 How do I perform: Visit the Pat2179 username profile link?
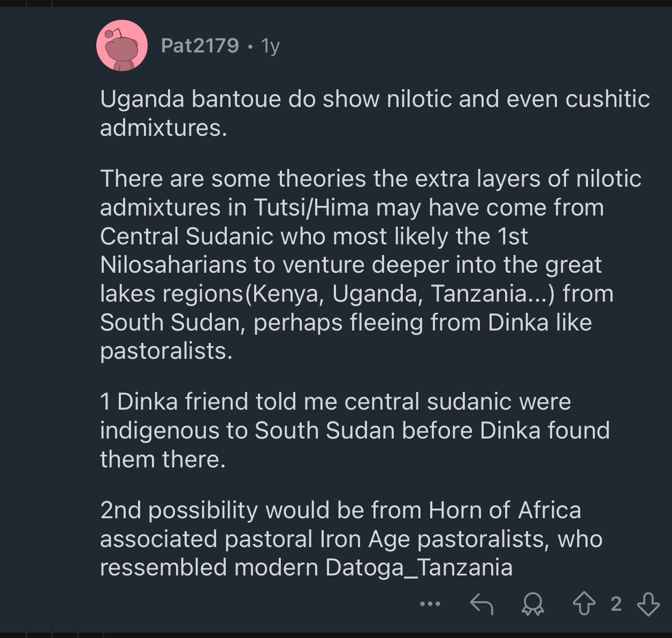point(200,45)
